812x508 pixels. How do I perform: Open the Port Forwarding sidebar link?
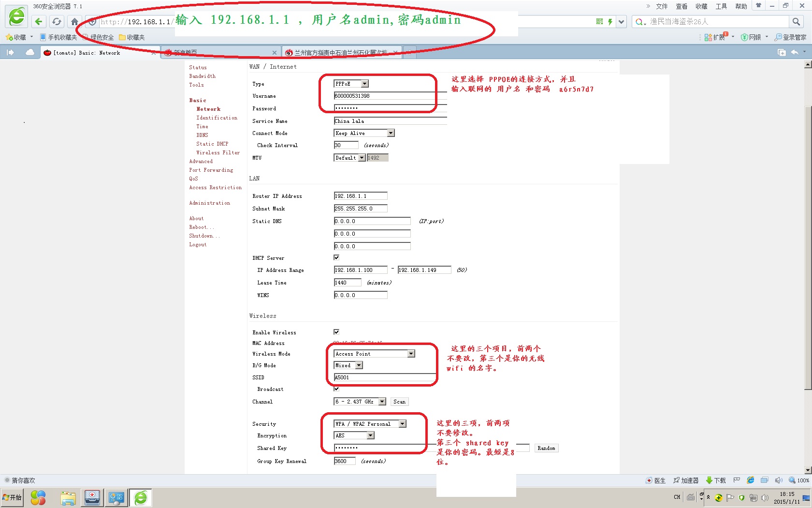(211, 170)
